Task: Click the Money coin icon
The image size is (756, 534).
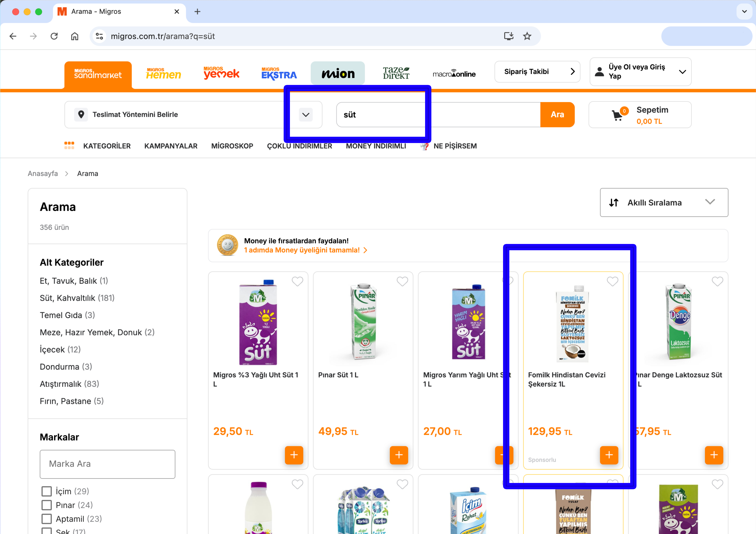Action: [x=227, y=245]
